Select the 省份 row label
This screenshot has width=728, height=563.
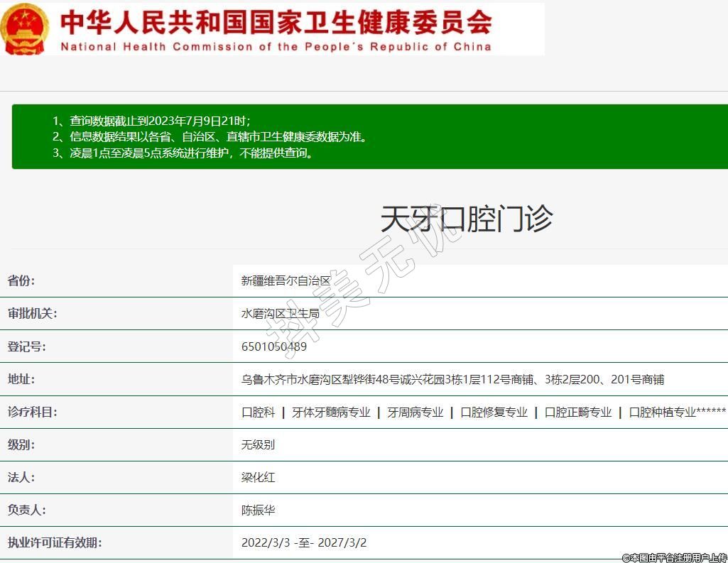click(21, 280)
